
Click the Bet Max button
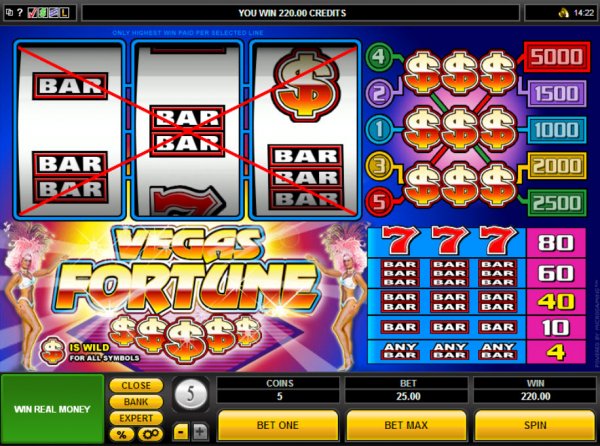[406, 425]
